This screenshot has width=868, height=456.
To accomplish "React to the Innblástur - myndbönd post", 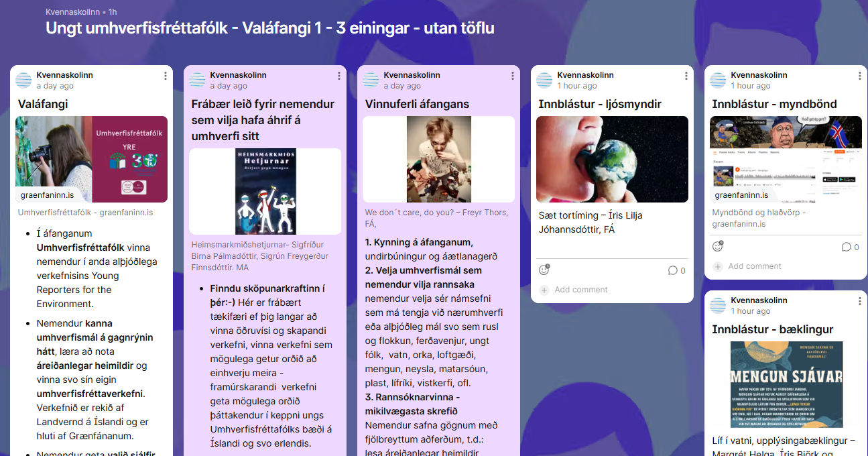I will [718, 247].
